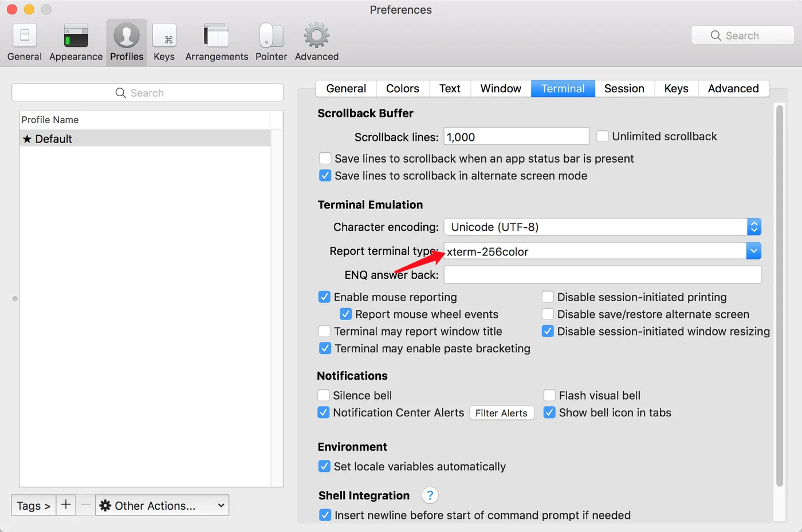
Task: Enable Disable session-initiated printing
Action: (x=548, y=297)
